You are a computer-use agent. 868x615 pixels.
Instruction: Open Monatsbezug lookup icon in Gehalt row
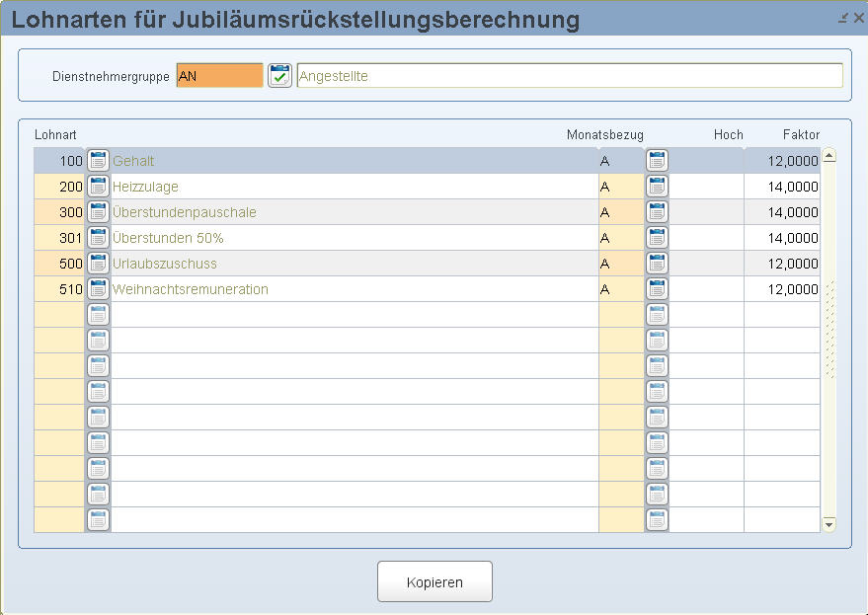(657, 161)
